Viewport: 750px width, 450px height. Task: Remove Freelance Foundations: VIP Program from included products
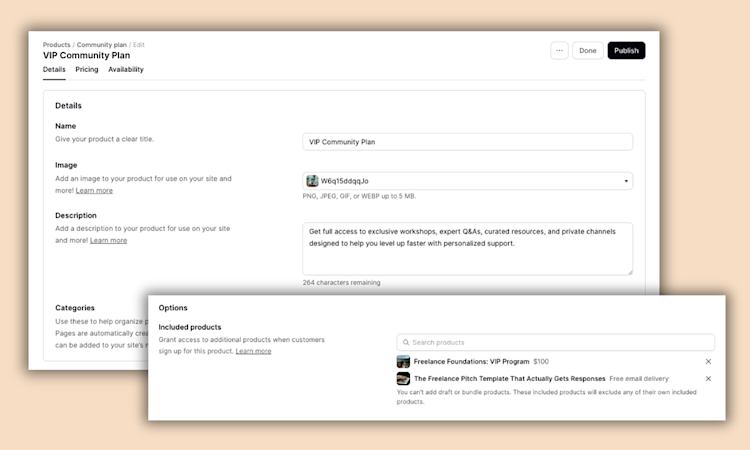pyautogui.click(x=708, y=361)
